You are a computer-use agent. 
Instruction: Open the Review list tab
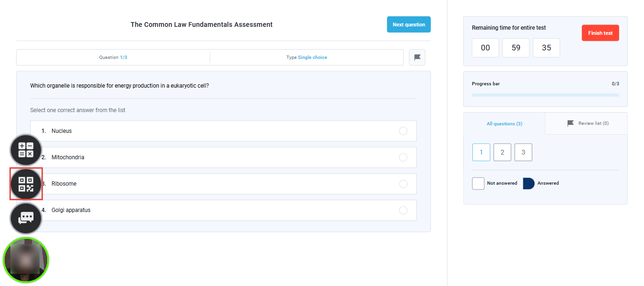[586, 123]
